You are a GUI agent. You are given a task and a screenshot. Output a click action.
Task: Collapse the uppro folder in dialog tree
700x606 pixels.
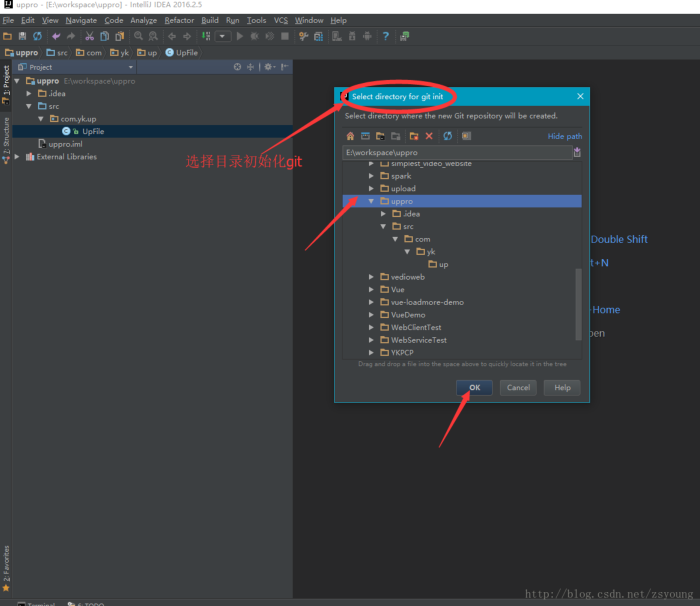372,201
